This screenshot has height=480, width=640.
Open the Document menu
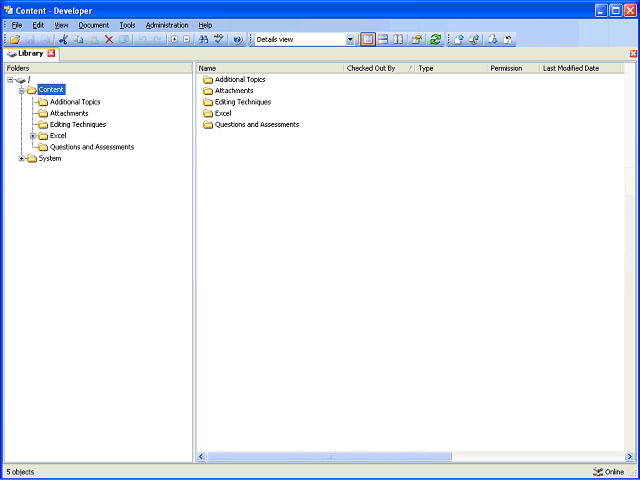94,25
